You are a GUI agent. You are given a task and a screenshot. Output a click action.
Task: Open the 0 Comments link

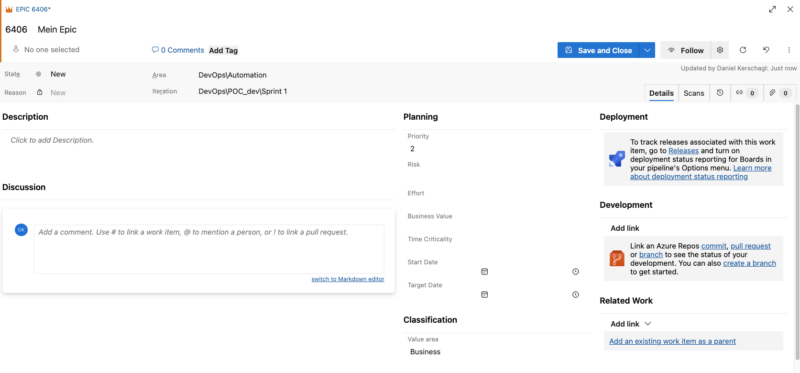point(178,50)
